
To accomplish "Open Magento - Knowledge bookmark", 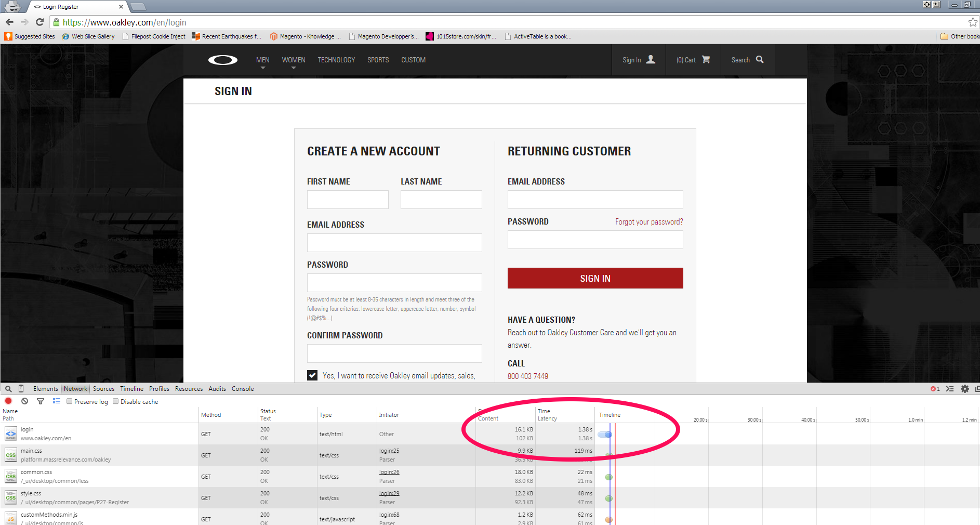I will pos(306,36).
